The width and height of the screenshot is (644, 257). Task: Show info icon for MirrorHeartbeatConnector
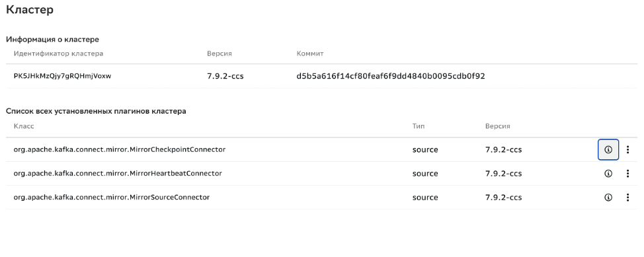coord(608,174)
